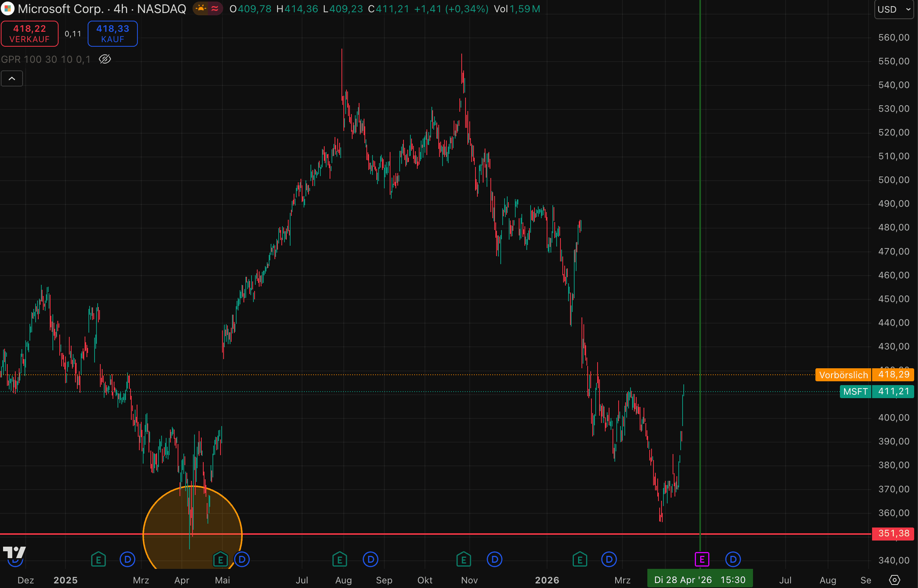The image size is (918, 588).
Task: Click the TradingView logo icon
Action: [14, 552]
